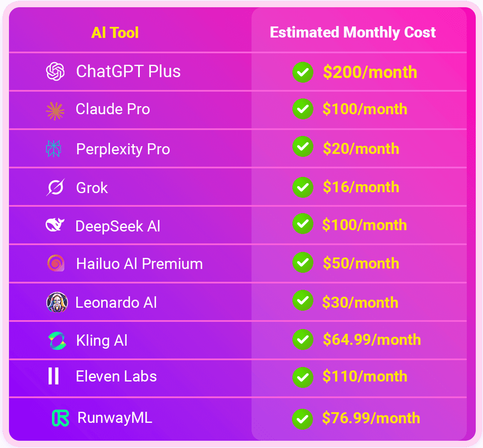Toggle the checkmark beside $64.99/month
This screenshot has width=483, height=448.
[x=303, y=340]
